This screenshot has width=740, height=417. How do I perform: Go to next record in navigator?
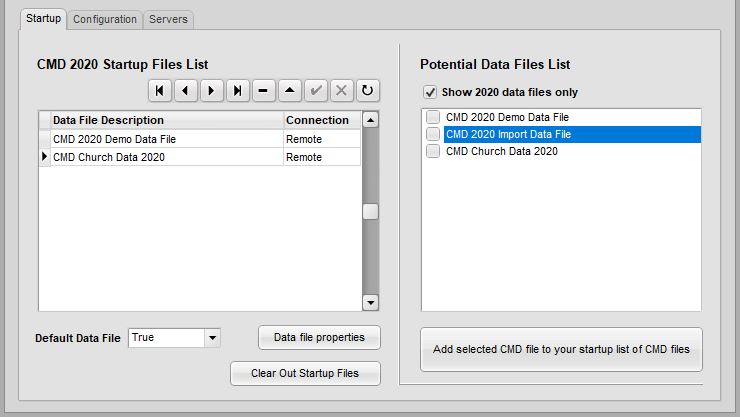(x=212, y=91)
